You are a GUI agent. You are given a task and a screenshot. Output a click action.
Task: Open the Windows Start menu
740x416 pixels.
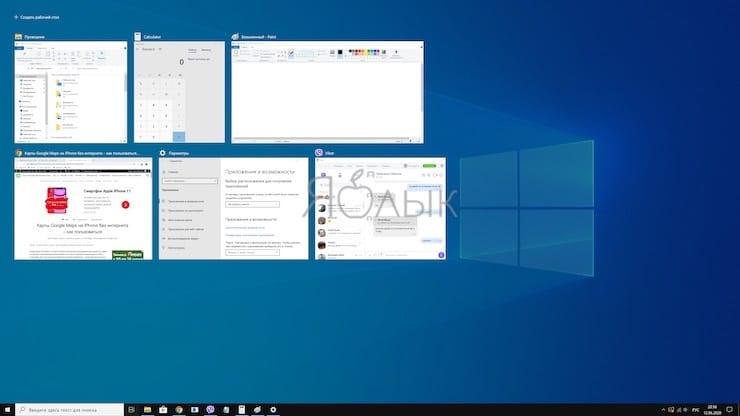[7, 409]
